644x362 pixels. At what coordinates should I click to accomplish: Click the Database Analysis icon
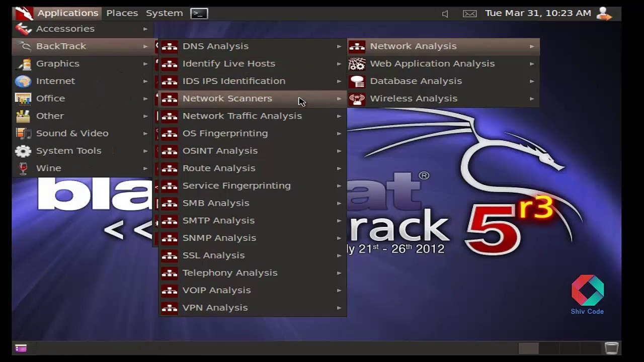[357, 81]
